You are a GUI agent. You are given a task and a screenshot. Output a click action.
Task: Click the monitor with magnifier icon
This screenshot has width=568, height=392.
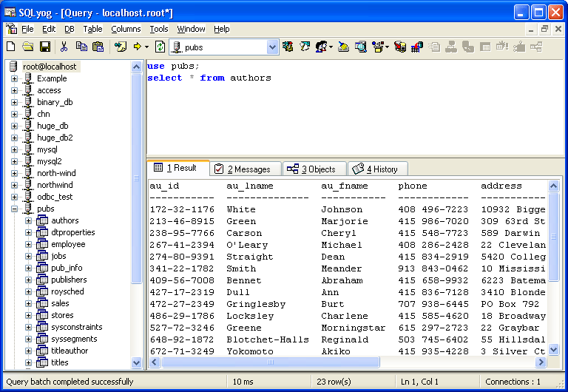tap(361, 47)
